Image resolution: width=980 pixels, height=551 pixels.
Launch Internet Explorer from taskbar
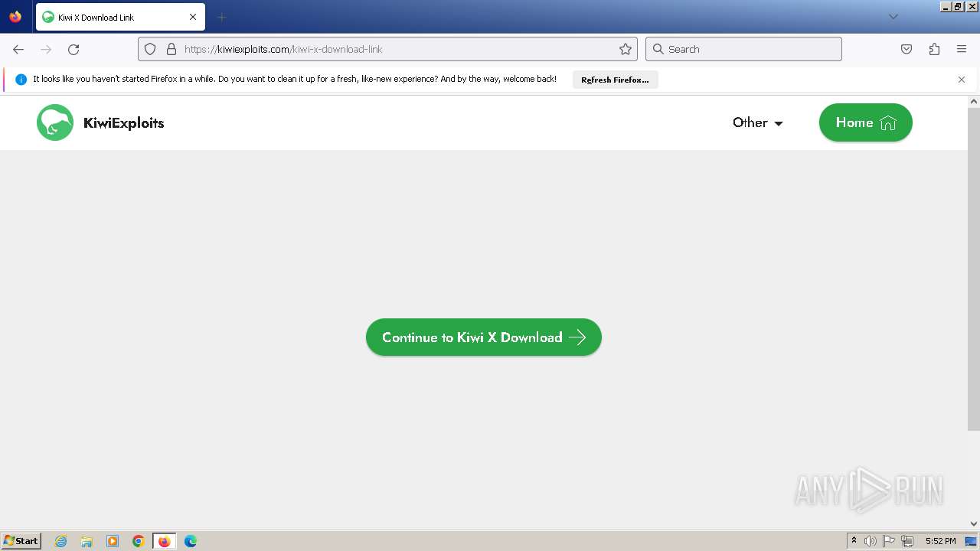coord(61,541)
